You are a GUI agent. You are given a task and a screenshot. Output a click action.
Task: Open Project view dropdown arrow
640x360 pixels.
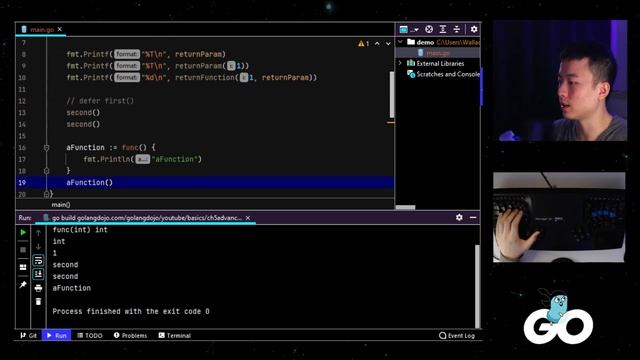click(416, 29)
